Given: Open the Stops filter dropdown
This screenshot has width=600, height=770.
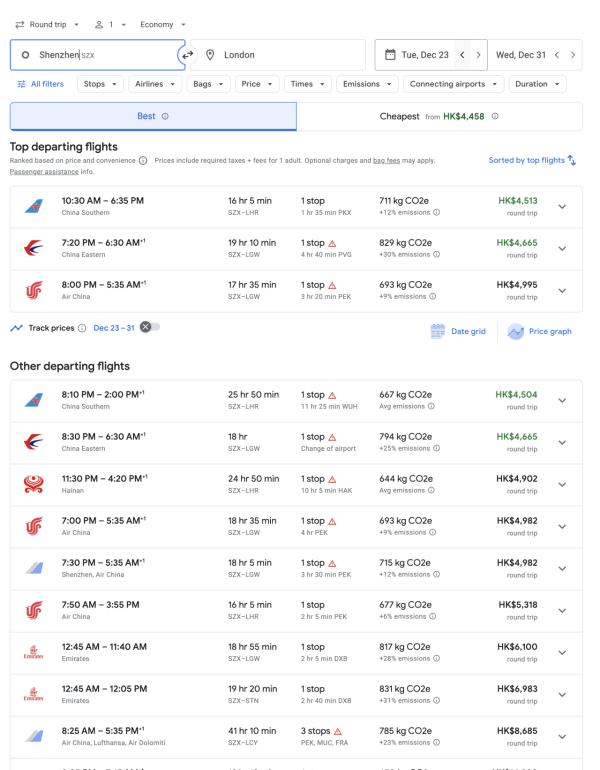Looking at the screenshot, I should point(100,84).
